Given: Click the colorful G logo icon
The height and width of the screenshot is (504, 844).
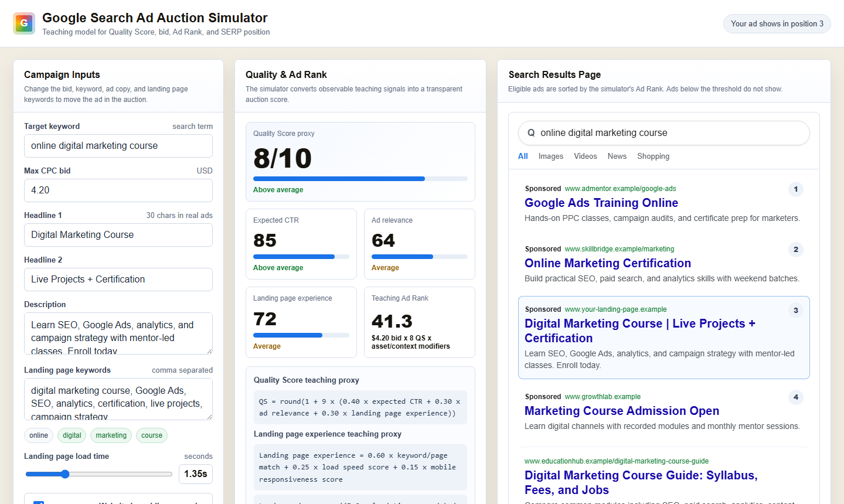Looking at the screenshot, I should 24,23.
